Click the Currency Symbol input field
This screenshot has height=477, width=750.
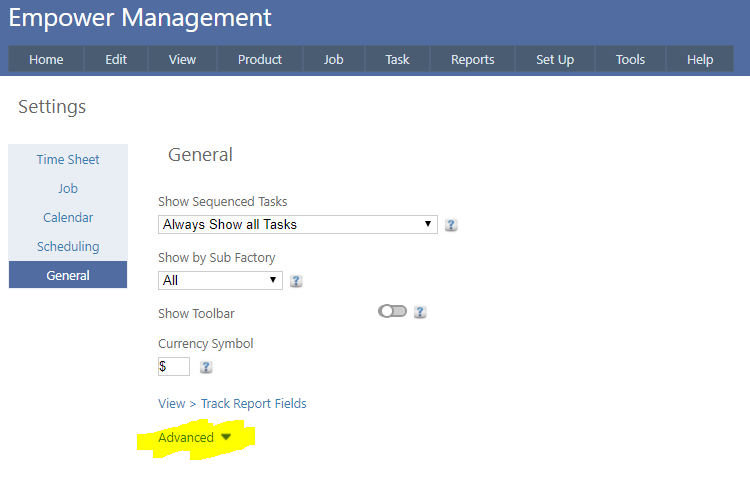(x=174, y=366)
